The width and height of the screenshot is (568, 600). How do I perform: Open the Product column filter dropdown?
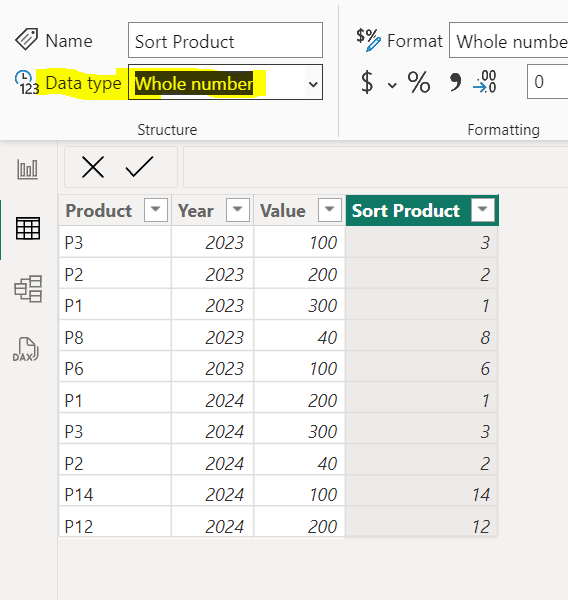click(156, 210)
